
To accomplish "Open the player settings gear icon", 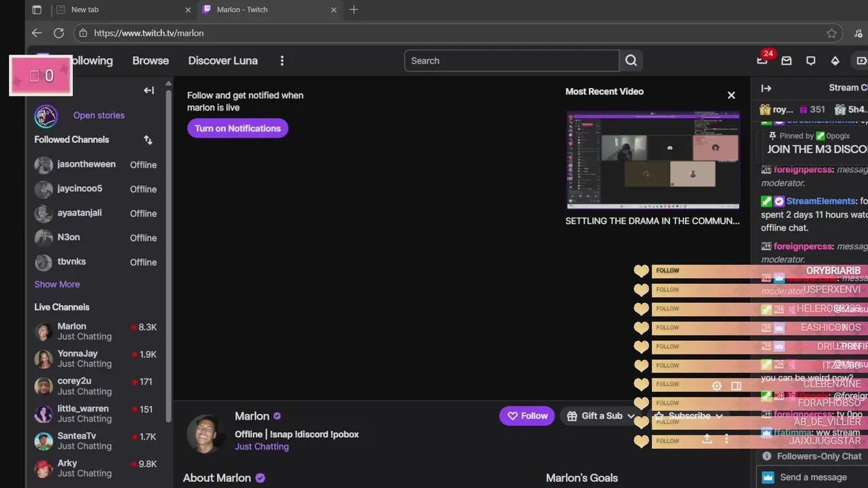I will click(717, 386).
